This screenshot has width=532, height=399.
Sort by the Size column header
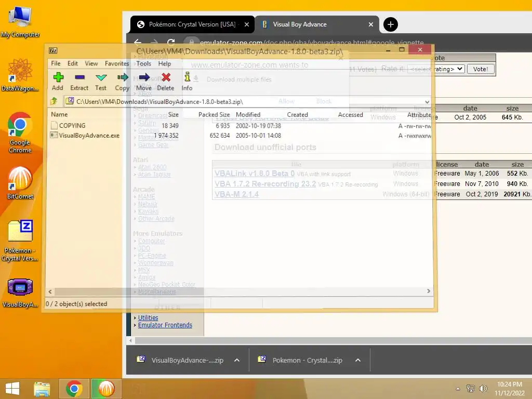coord(174,115)
